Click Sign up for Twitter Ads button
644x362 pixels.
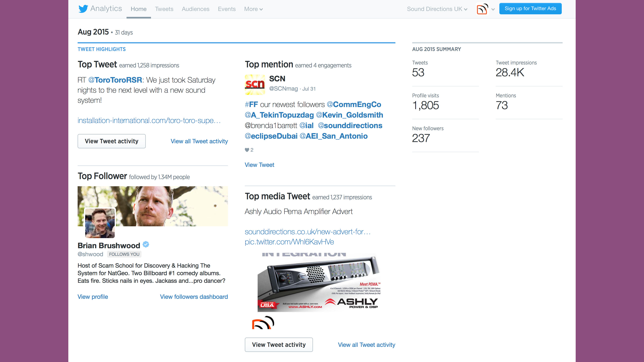[530, 8]
